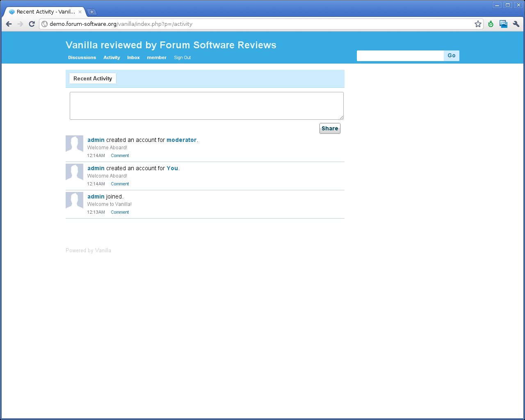This screenshot has height=420, width=525.
Task: Close the browser window
Action: (518, 5)
